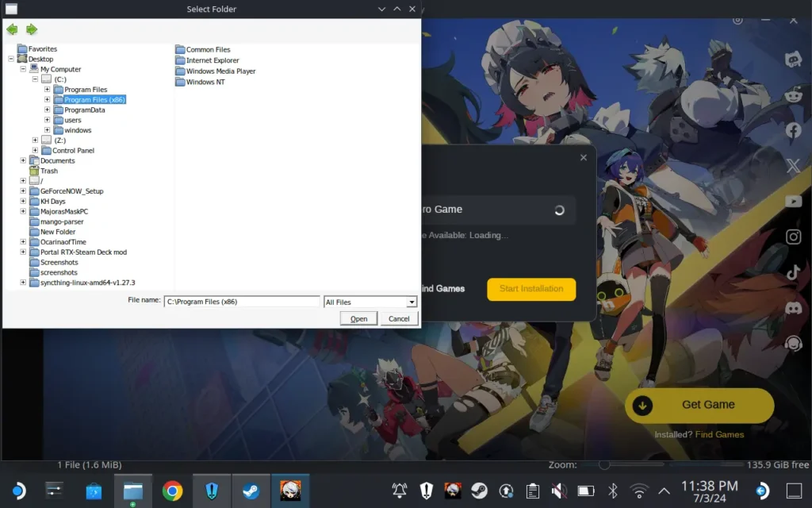Click the Find Games link under Get Game

719,434
